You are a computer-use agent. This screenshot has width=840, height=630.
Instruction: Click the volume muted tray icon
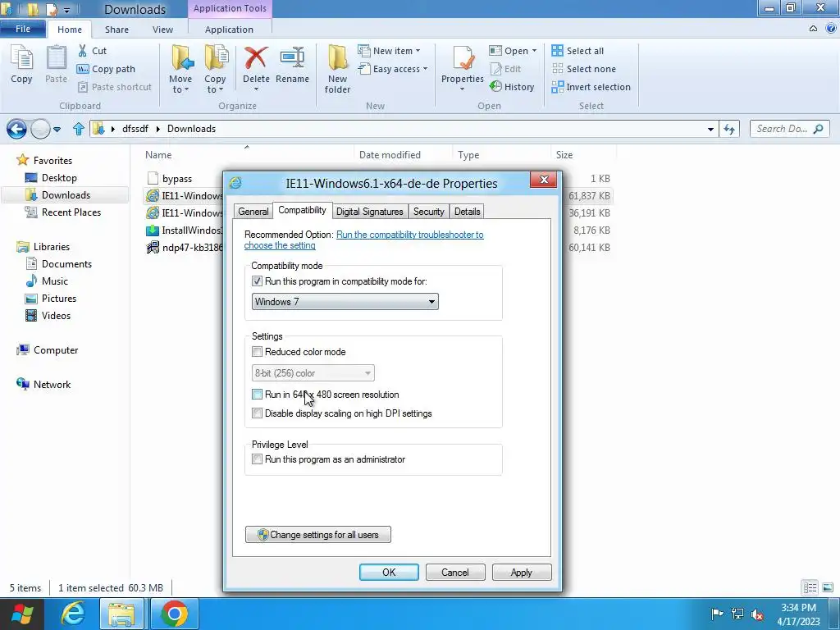tap(757, 614)
